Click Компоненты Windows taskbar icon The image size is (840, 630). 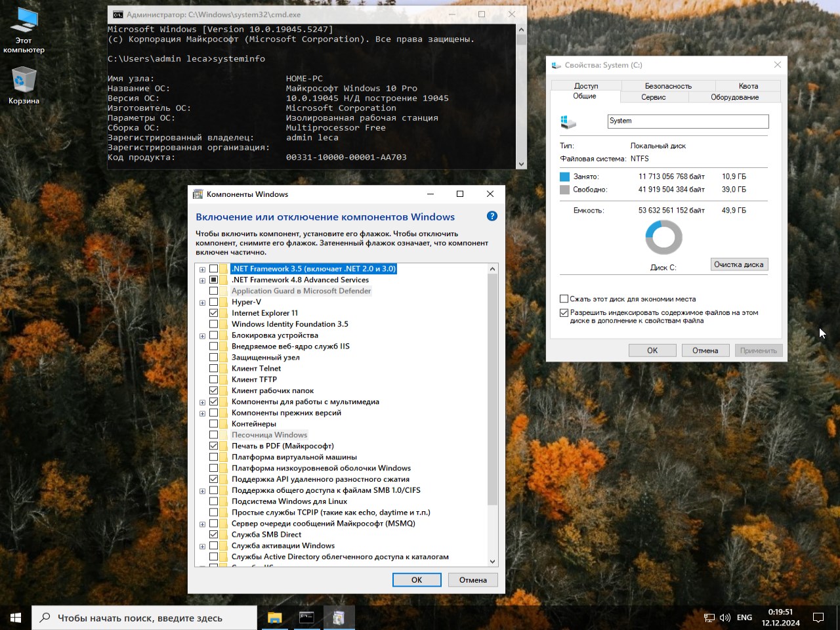(x=339, y=618)
